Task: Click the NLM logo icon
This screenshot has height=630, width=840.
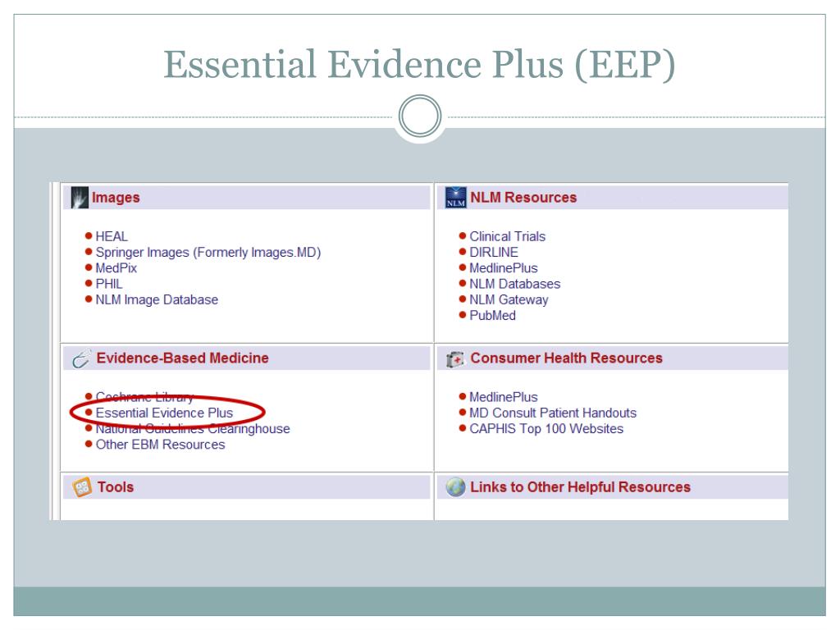Action: (456, 198)
